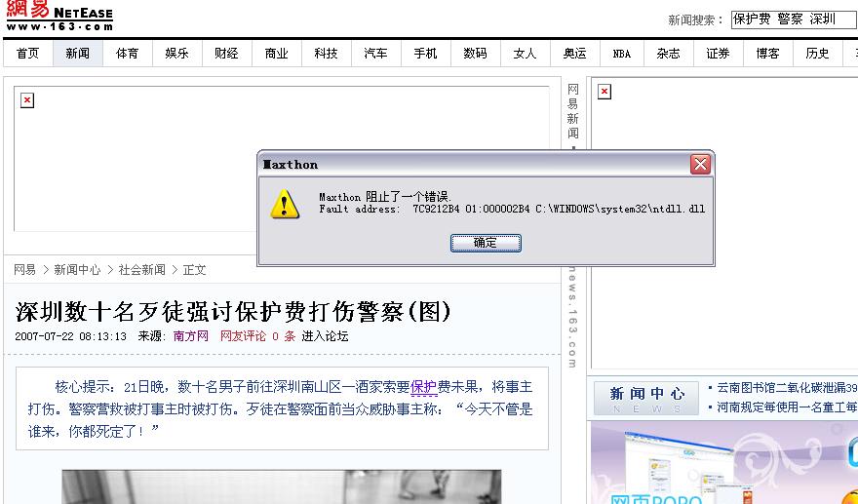The width and height of the screenshot is (858, 504).
Task: Open headline 河南规定每使用一名童工
Action: [x=786, y=407]
